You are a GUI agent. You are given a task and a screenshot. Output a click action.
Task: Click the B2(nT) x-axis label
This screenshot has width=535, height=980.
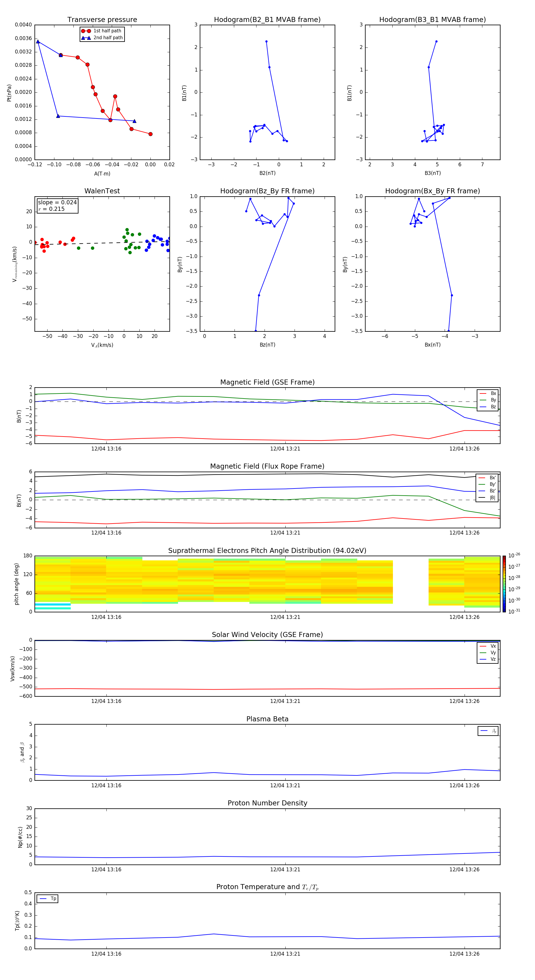pos(267,173)
